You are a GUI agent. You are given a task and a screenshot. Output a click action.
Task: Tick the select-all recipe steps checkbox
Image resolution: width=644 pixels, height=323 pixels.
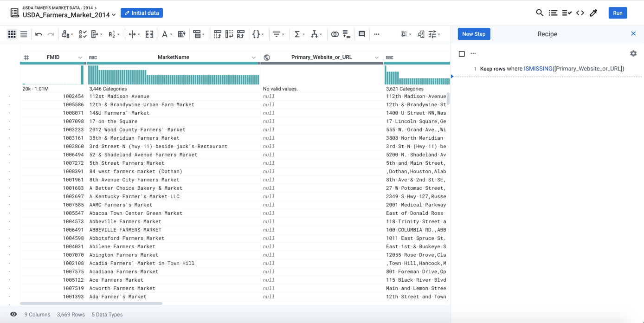point(462,54)
